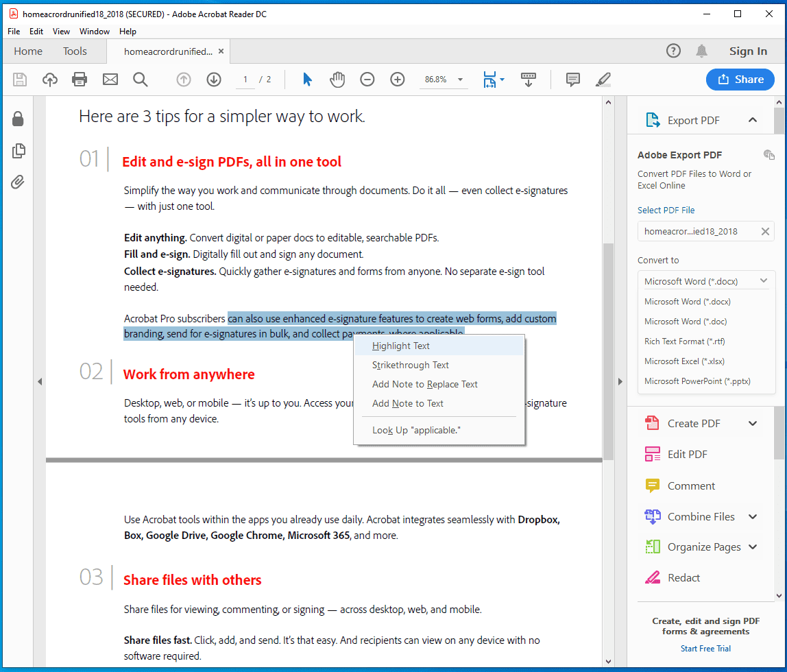Click scrolling mode toolbar icon

(x=529, y=80)
